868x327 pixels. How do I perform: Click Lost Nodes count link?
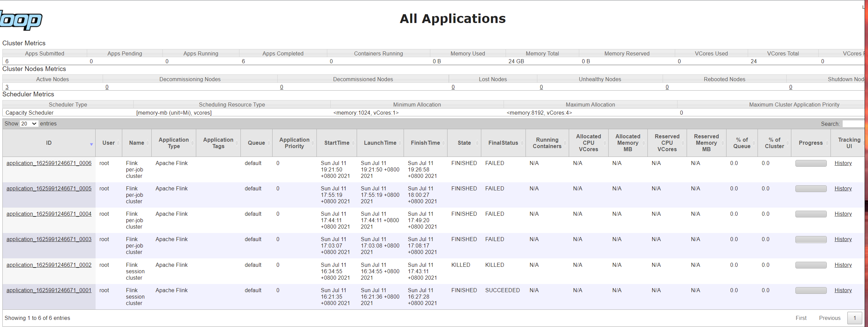[453, 87]
